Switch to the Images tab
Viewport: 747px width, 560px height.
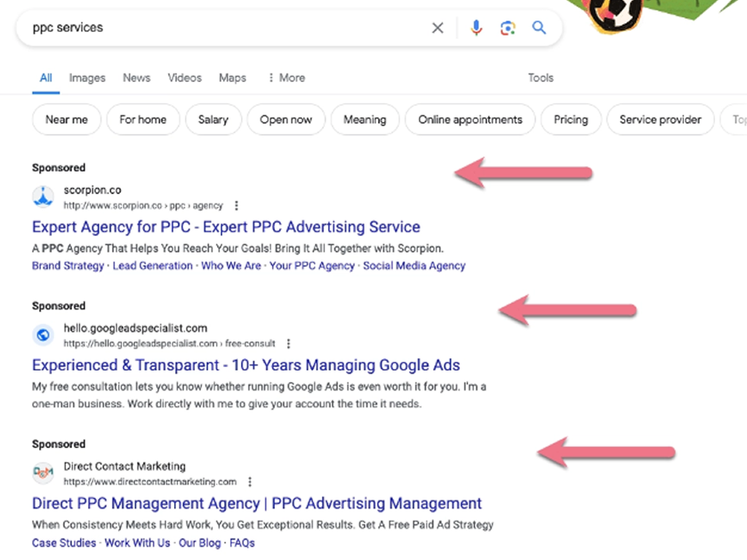point(87,78)
